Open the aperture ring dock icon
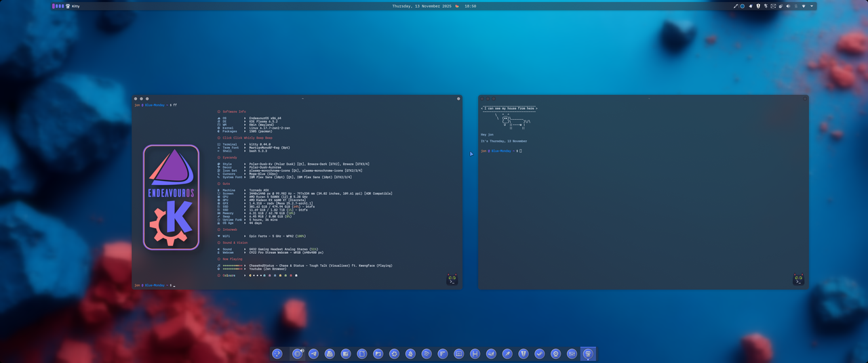 click(x=394, y=354)
